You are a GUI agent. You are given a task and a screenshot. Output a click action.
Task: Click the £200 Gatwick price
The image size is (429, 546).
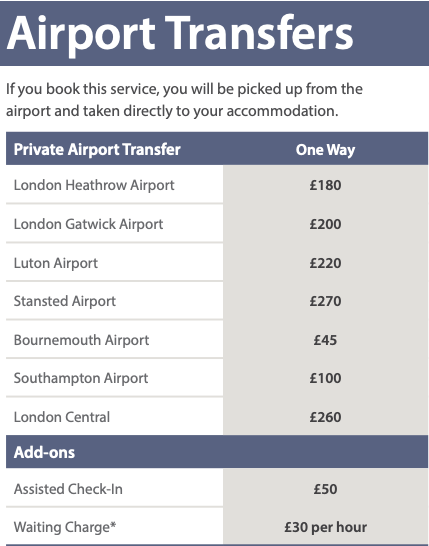325,224
